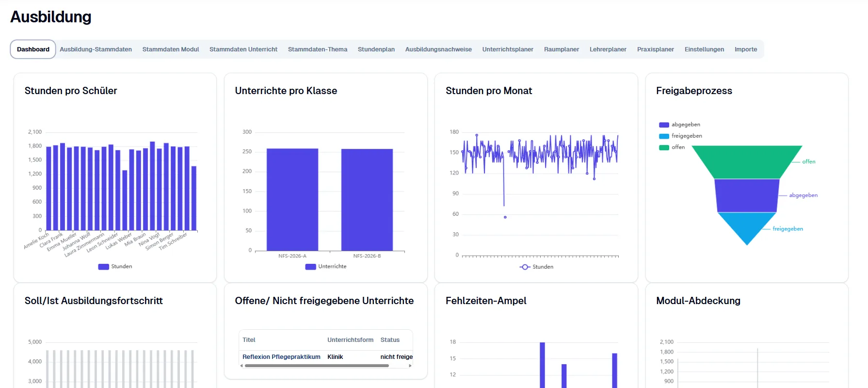Toggle Unterrichte series in Unterrichte pro Klasse legend
Image resolution: width=868 pixels, height=388 pixels.
310,267
